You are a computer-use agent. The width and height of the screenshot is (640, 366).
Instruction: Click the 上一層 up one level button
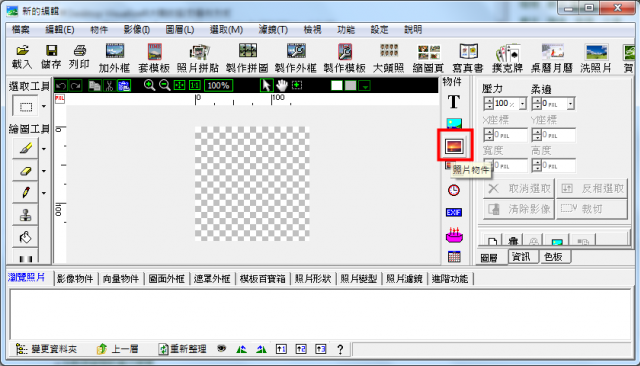point(118,349)
